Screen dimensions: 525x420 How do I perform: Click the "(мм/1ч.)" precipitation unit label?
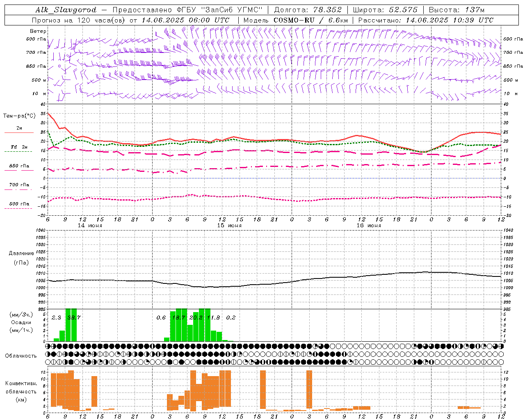(21, 330)
